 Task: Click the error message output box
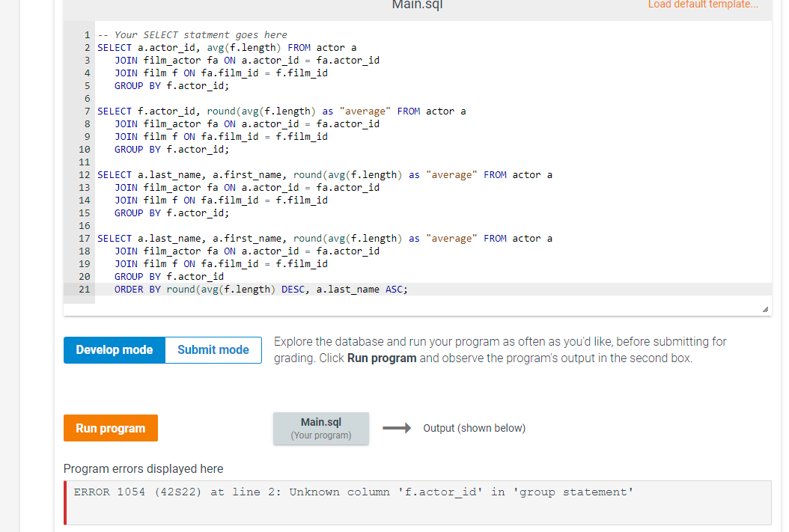pyautogui.click(x=418, y=503)
